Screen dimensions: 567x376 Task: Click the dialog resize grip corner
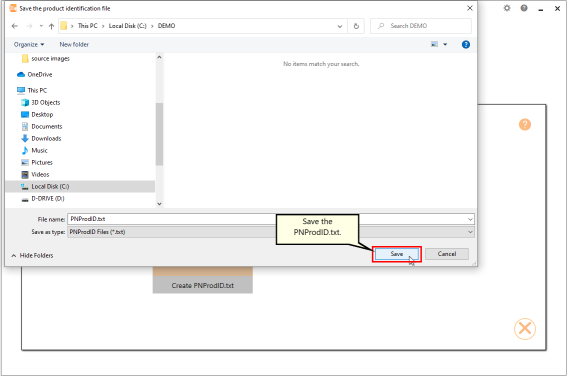(x=474, y=264)
